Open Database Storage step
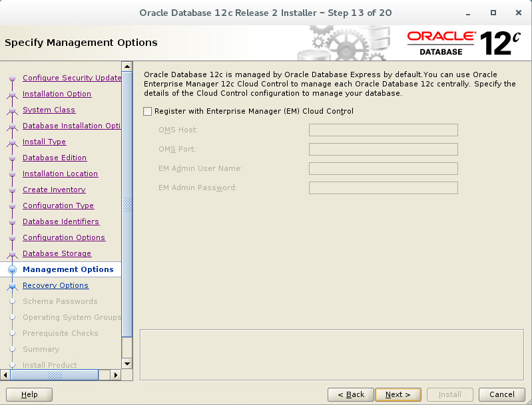Image resolution: width=532 pixels, height=405 pixels. click(x=57, y=253)
